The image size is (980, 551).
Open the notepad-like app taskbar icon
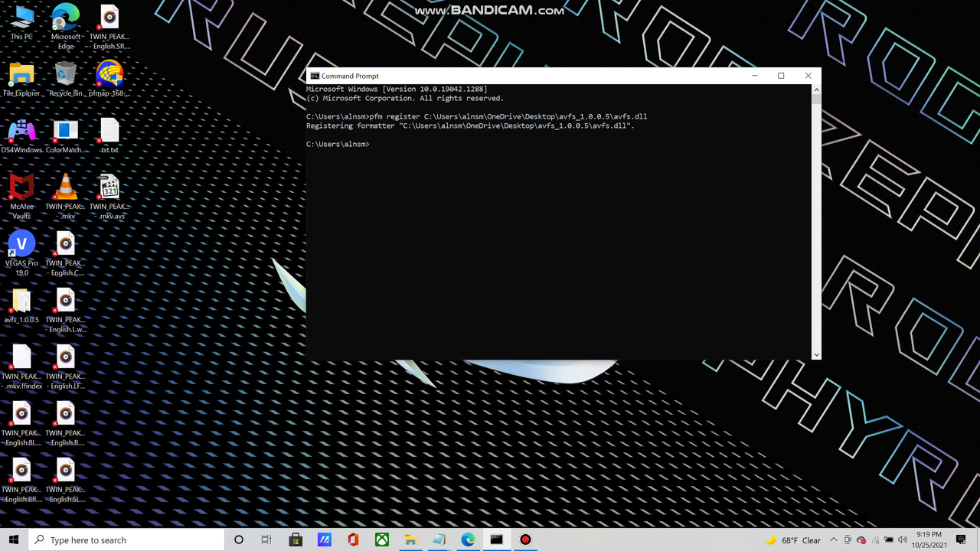(x=439, y=540)
